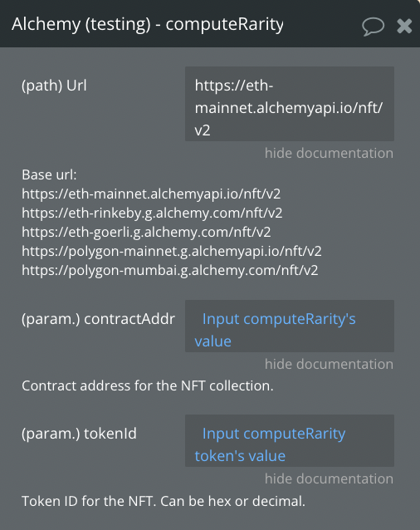This screenshot has height=530, width=420.
Task: Select the (param.) contractAddr label
Action: (x=98, y=319)
